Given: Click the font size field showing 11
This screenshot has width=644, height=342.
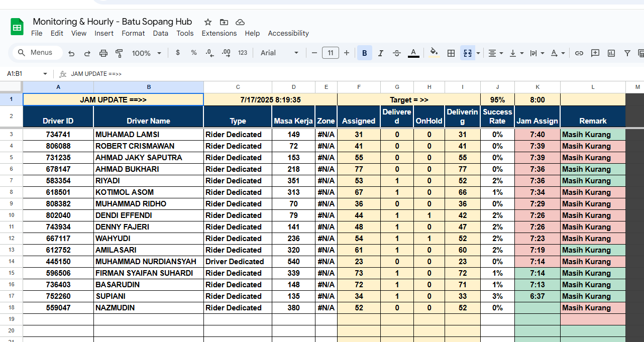Looking at the screenshot, I should 331,53.
